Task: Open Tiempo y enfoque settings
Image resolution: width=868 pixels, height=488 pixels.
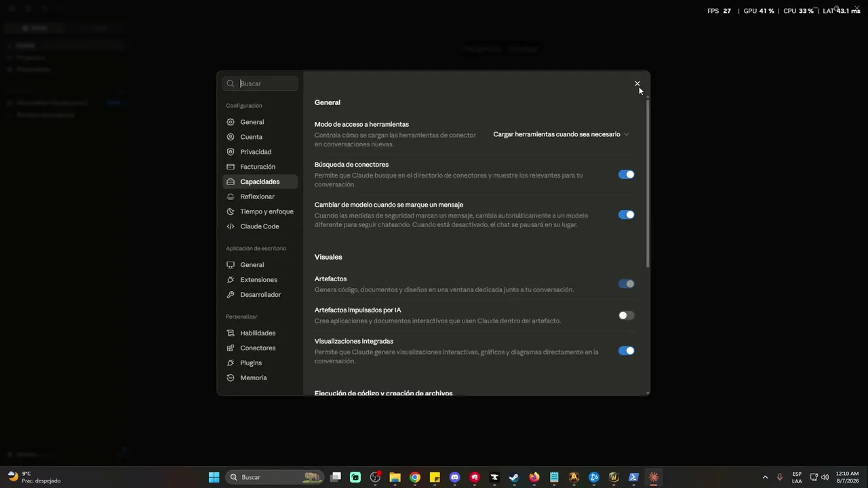Action: tap(260, 211)
